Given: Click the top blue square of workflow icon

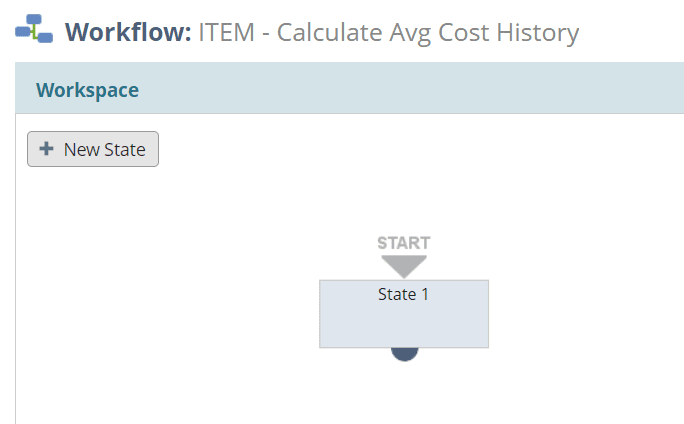Looking at the screenshot, I should click(34, 20).
